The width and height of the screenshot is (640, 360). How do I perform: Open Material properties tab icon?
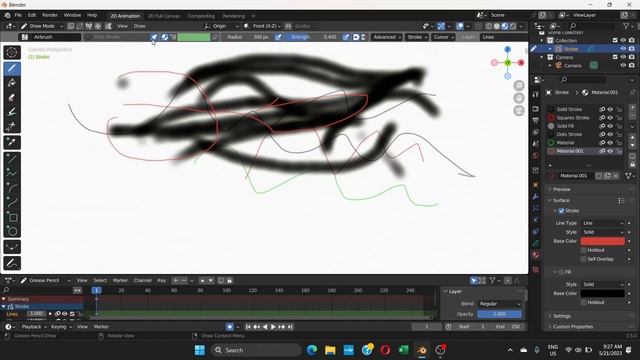click(x=536, y=255)
